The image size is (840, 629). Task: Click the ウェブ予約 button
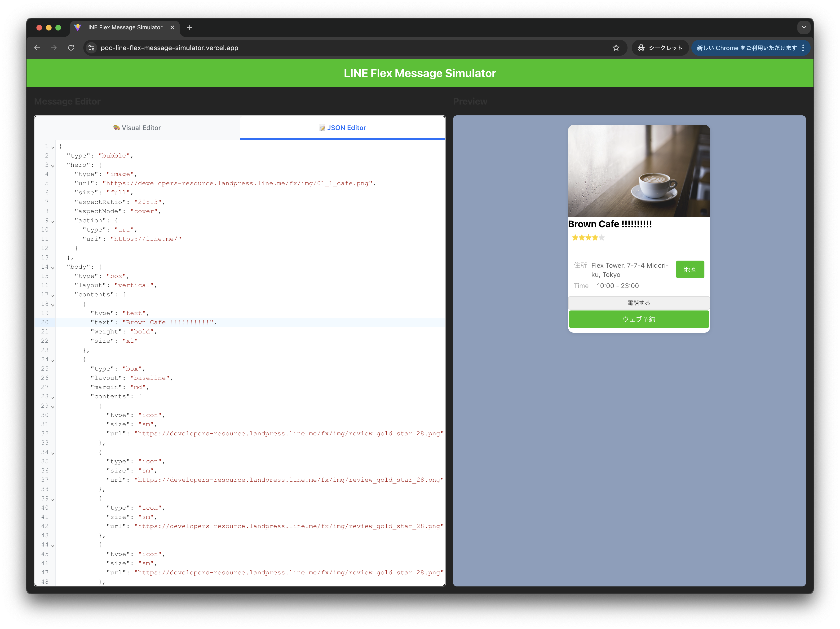[x=639, y=319]
